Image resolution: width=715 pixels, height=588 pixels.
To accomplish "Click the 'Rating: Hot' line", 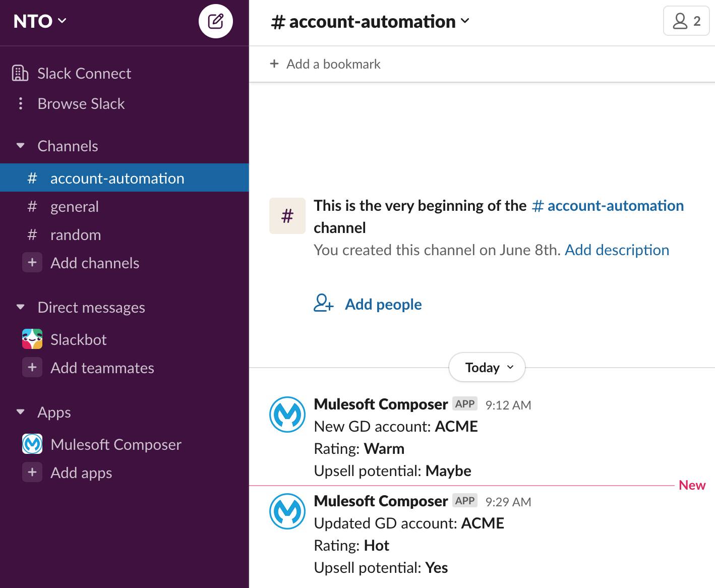I will 351,546.
